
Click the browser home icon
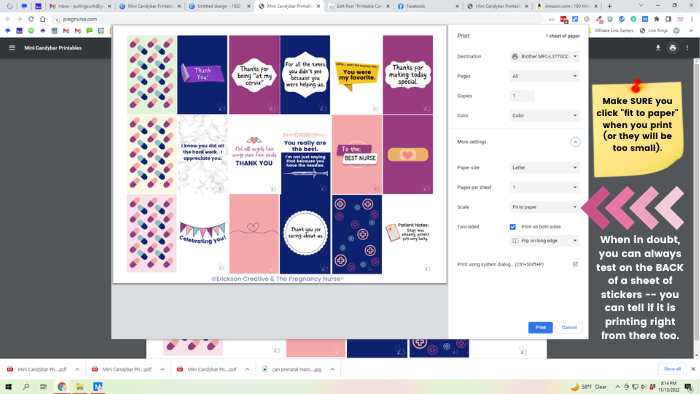[x=43, y=19]
